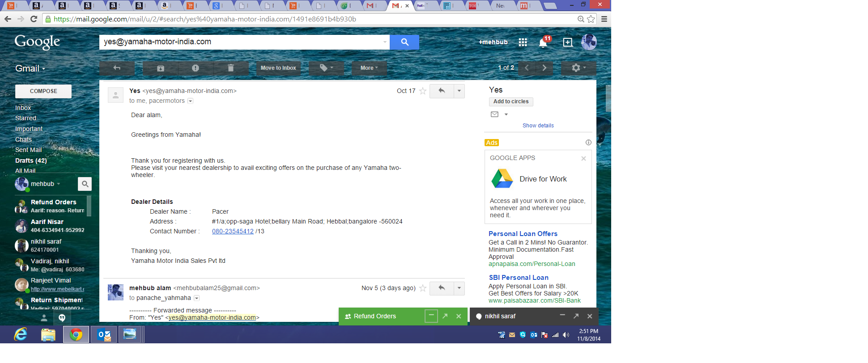This screenshot has height=363, width=868.
Task: Open Chats label
Action: coord(23,139)
